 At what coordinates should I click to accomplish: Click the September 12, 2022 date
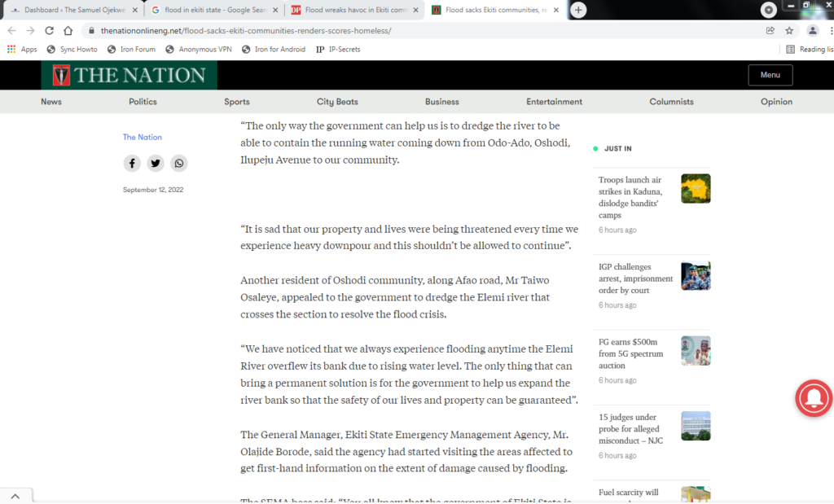153,190
